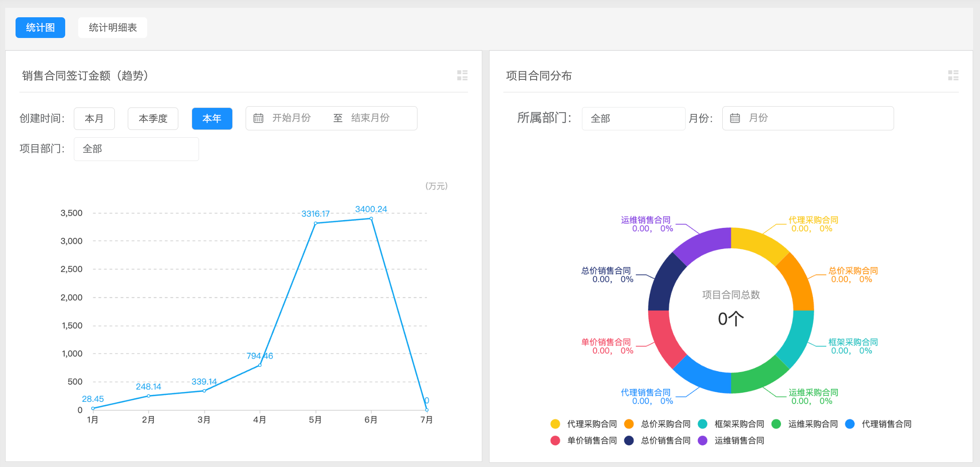This screenshot has width=980, height=467.
Task: Click the 总价销售合同 0.00, 0% chart label
Action: pos(607,275)
